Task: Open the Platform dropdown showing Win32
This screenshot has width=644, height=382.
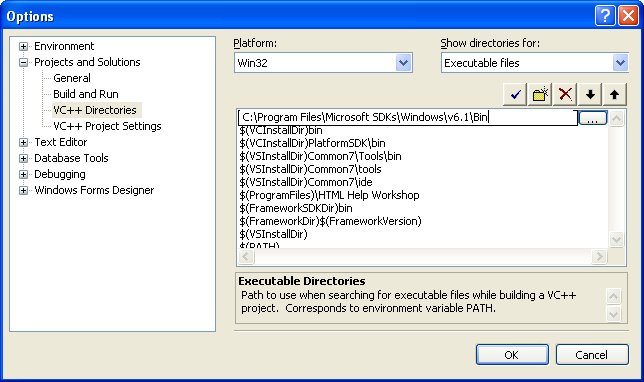Action: (403, 63)
